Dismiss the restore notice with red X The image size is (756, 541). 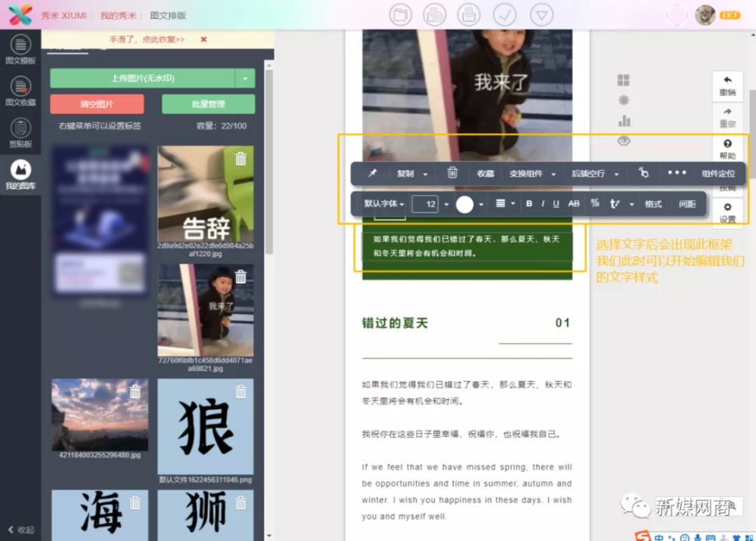(x=203, y=39)
